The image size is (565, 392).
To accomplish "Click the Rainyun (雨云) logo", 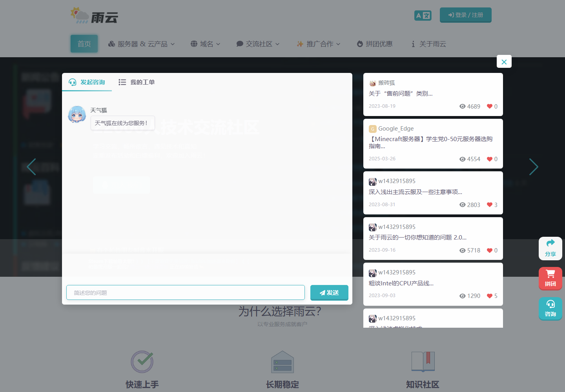I will tap(94, 16).
